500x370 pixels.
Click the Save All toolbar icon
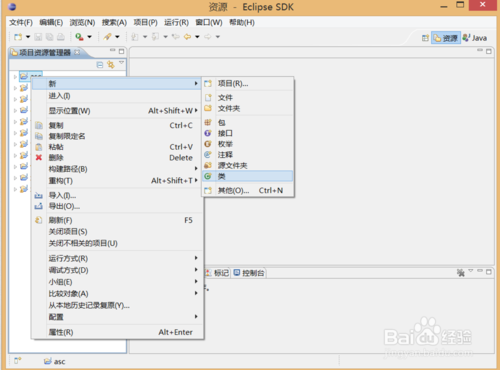[49, 37]
